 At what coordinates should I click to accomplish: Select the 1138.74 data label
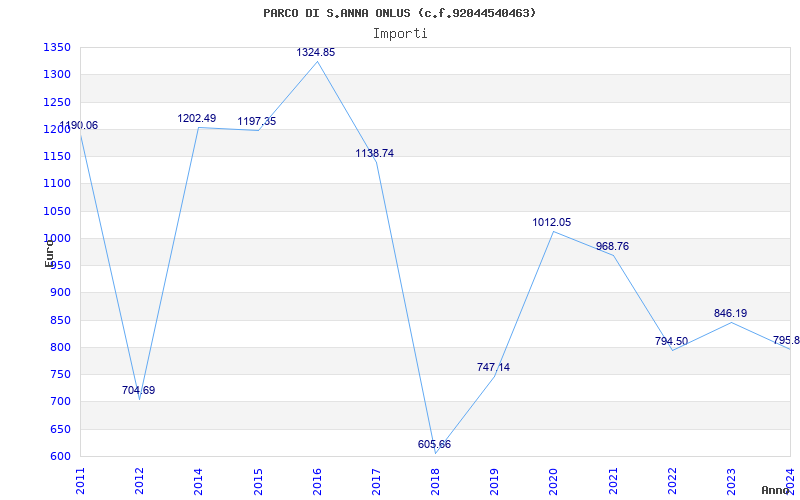click(x=374, y=154)
